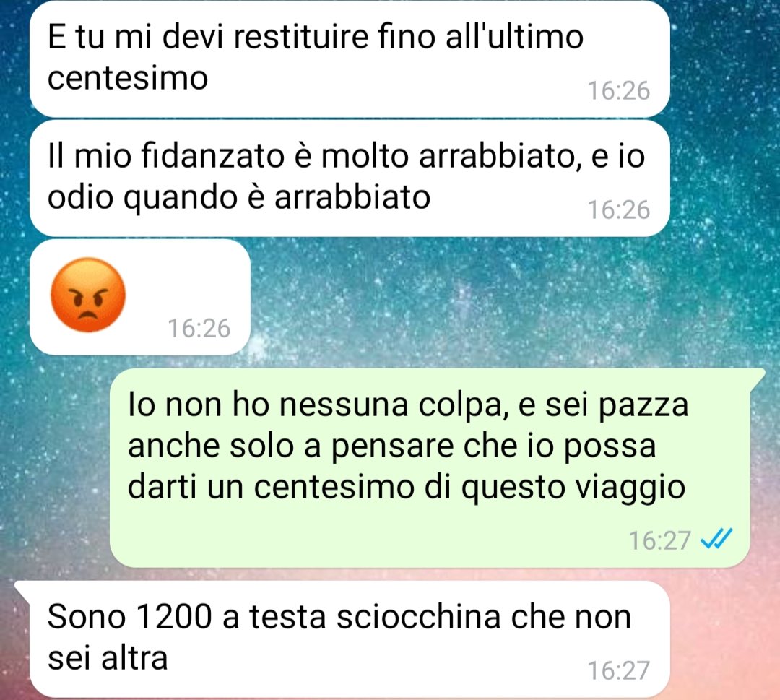Tap the angry face emoji
Viewport: 780px width, 700px height.
point(88,295)
